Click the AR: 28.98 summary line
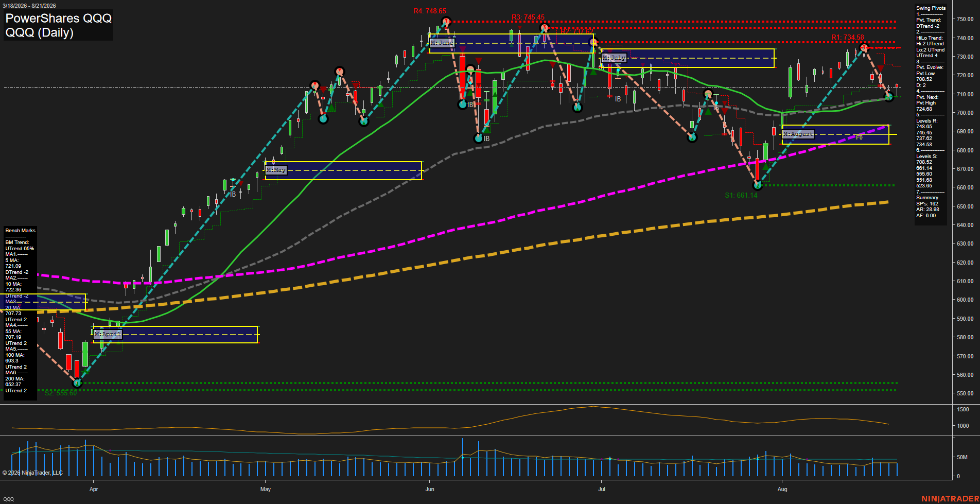980x504 pixels. pos(927,210)
